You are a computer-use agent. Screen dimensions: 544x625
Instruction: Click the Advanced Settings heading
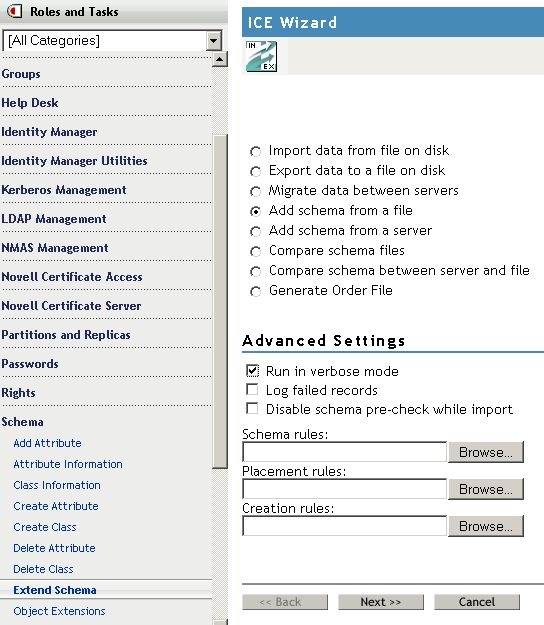point(324,340)
